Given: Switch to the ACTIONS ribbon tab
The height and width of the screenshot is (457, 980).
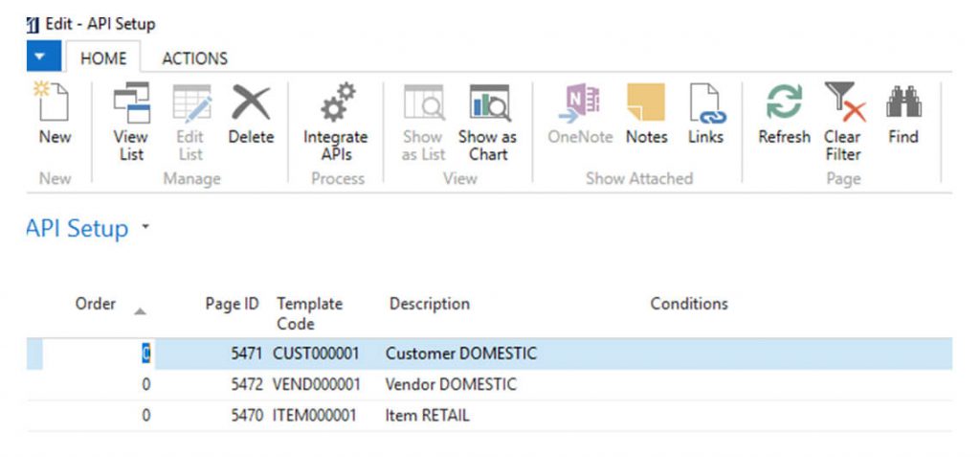Looking at the screenshot, I should (194, 58).
